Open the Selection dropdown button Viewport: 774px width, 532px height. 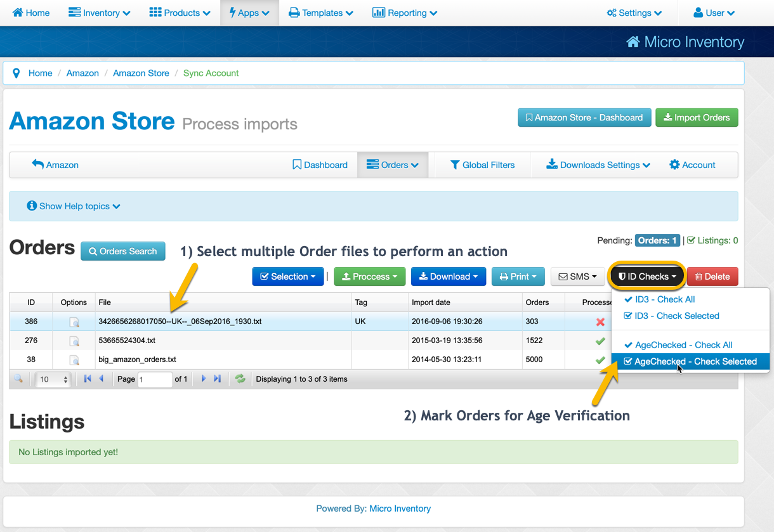[288, 276]
